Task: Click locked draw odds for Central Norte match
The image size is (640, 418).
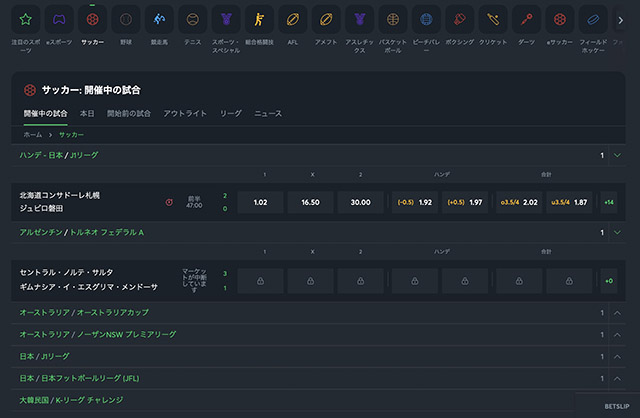Action: pos(311,281)
